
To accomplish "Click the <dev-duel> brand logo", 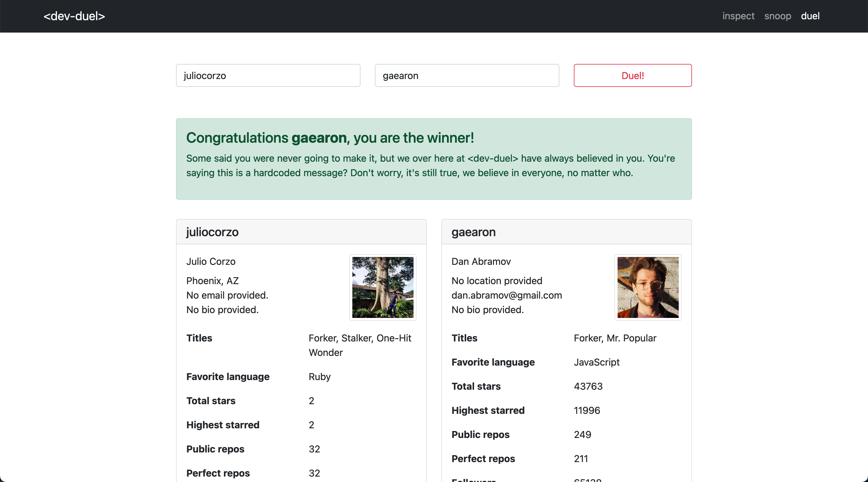I will click(x=74, y=16).
